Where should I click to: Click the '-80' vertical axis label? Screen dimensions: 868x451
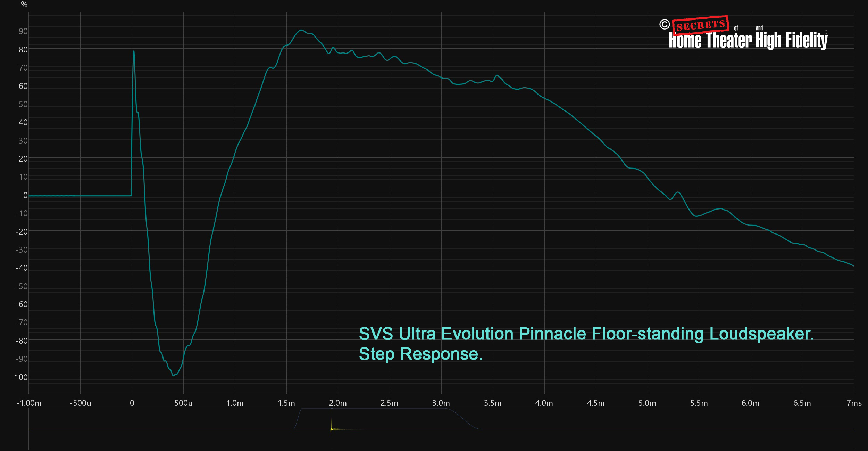[22, 341]
